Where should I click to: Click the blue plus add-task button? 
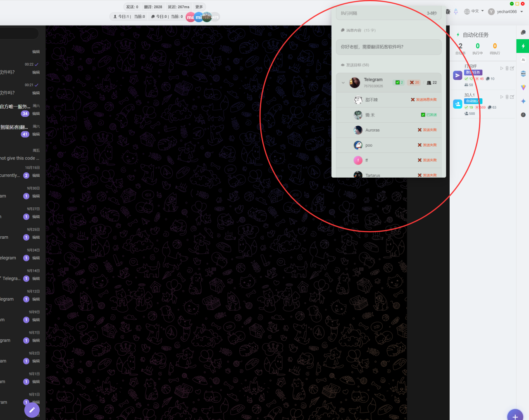click(515, 416)
